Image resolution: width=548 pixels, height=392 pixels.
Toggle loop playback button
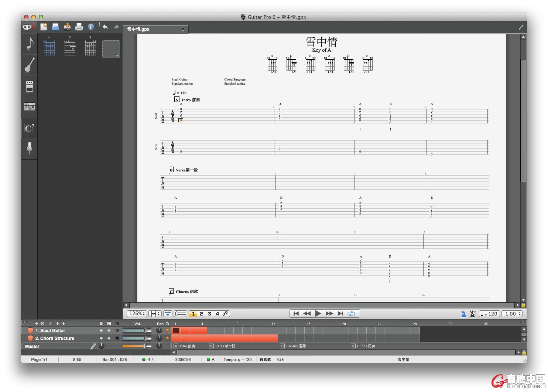click(x=351, y=314)
